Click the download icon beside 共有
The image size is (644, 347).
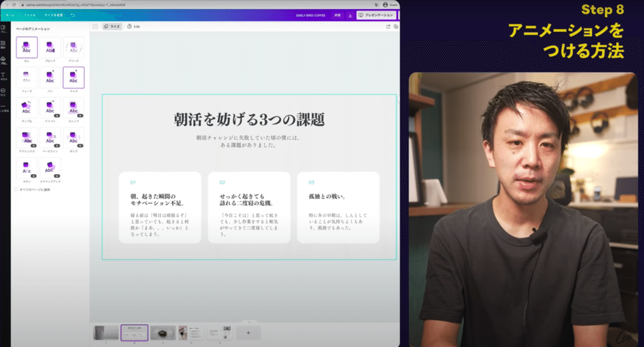(350, 15)
